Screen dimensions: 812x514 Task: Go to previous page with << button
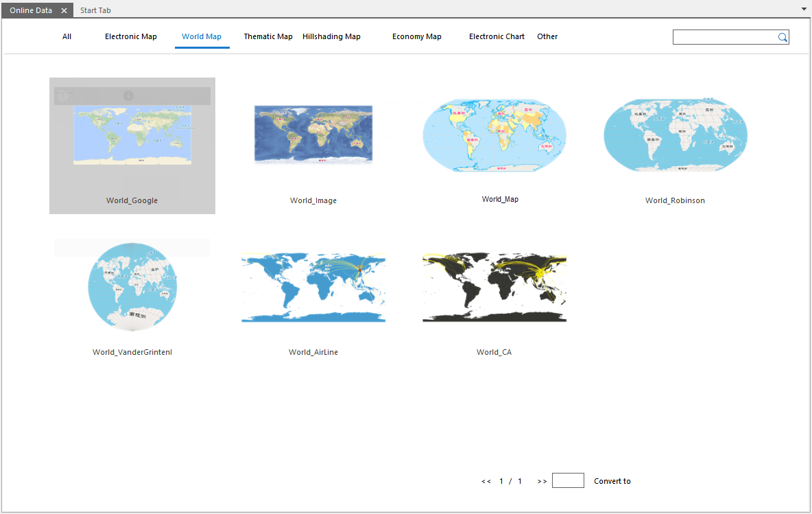[x=486, y=481]
